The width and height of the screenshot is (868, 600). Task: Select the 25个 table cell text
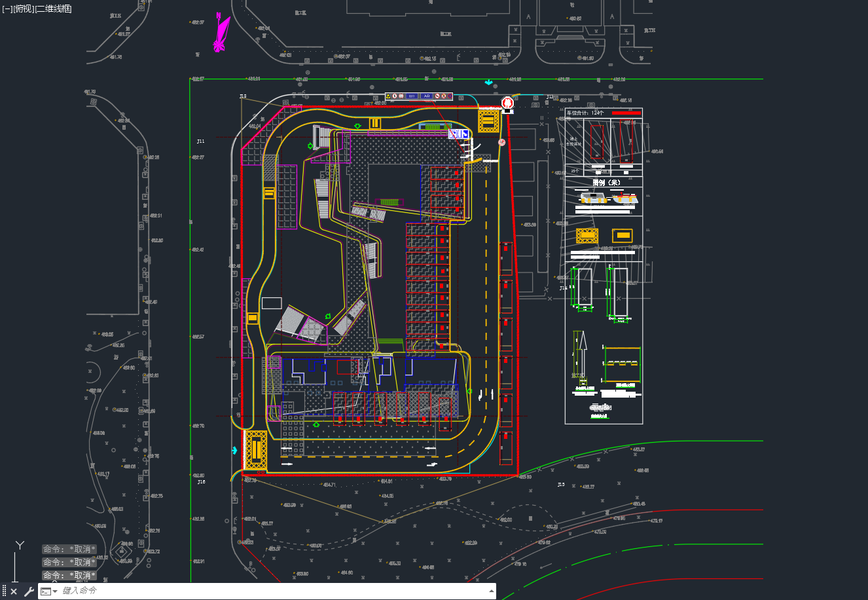click(575, 171)
